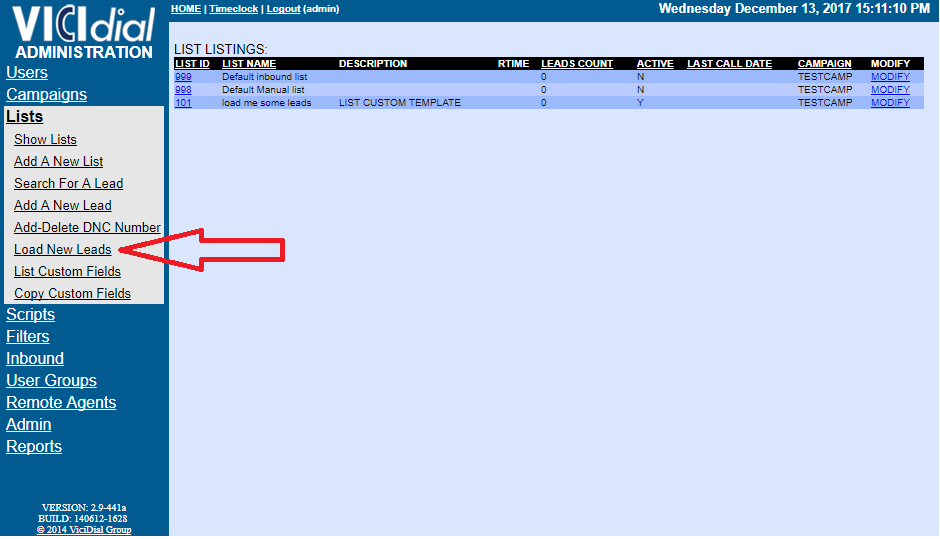This screenshot has height=539, width=940.
Task: Open Load New Leads page
Action: pyautogui.click(x=63, y=249)
